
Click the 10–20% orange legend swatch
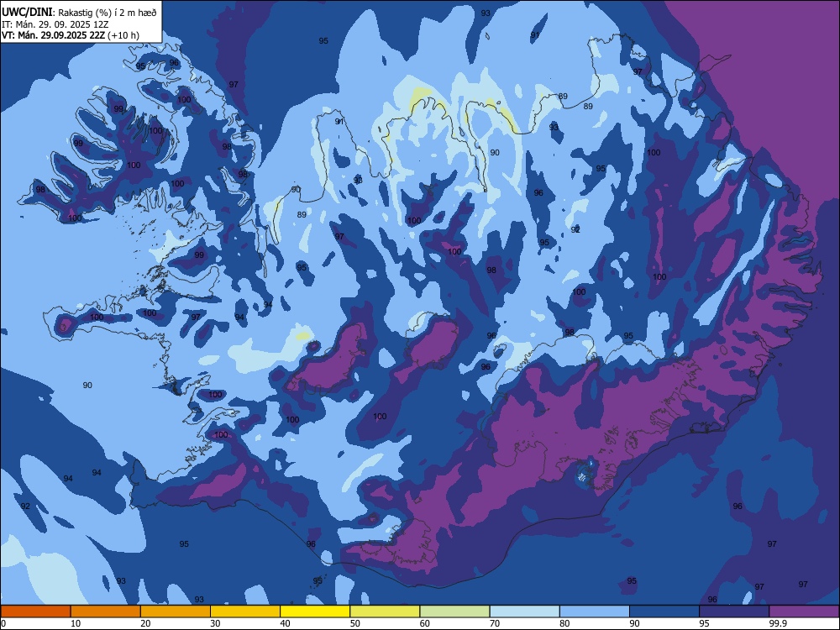click(x=106, y=612)
